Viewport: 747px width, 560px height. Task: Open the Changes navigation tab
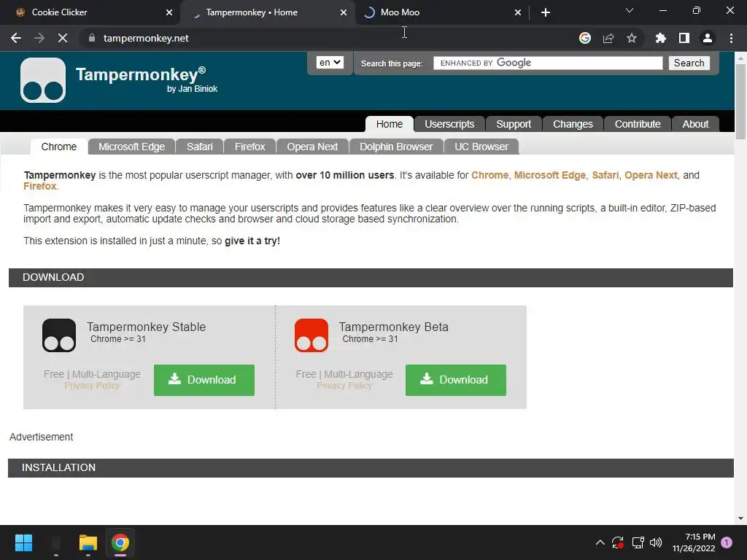(573, 124)
